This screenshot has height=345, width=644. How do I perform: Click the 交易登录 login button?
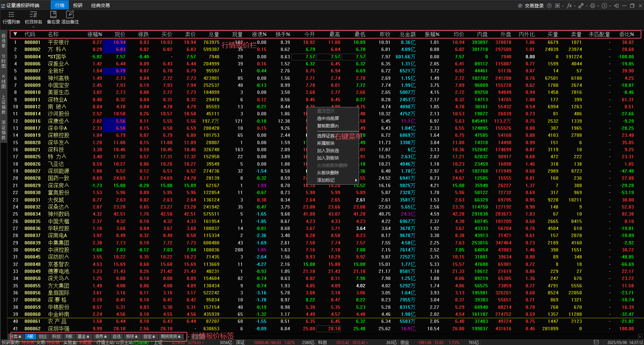(x=534, y=6)
